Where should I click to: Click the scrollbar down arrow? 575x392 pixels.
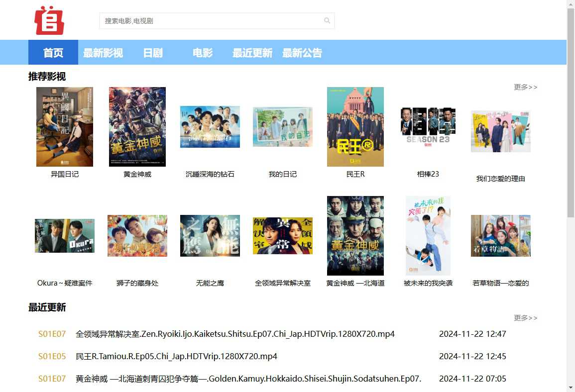pos(571,388)
